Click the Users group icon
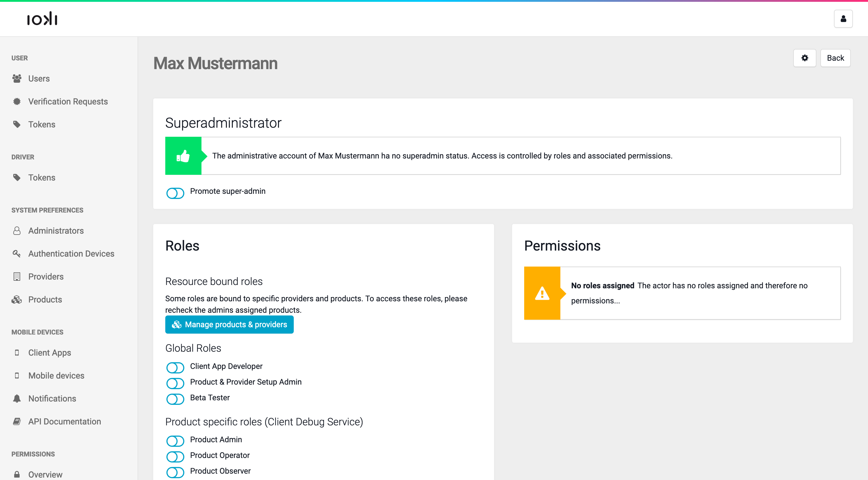Image resolution: width=868 pixels, height=480 pixels. coord(17,78)
